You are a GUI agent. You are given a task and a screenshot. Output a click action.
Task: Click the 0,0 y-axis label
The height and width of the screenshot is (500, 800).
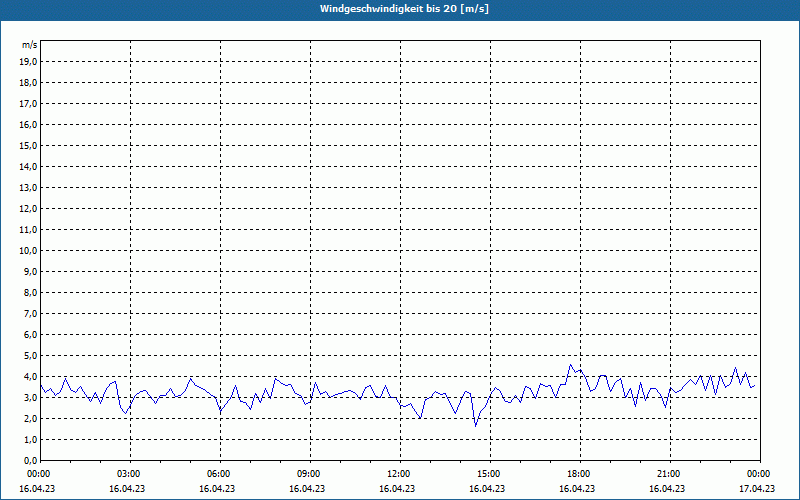(x=30, y=460)
